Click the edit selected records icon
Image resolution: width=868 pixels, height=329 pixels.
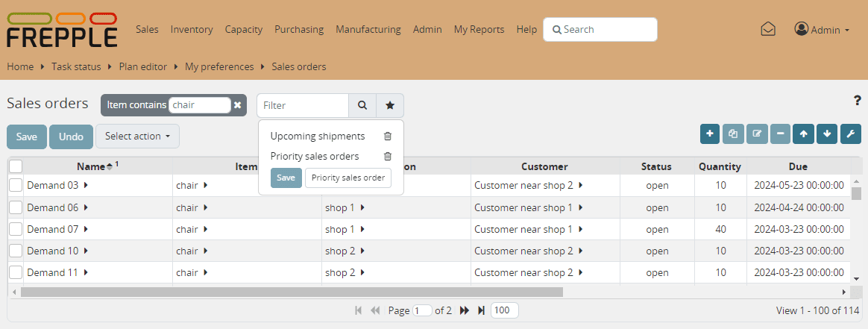click(x=757, y=134)
